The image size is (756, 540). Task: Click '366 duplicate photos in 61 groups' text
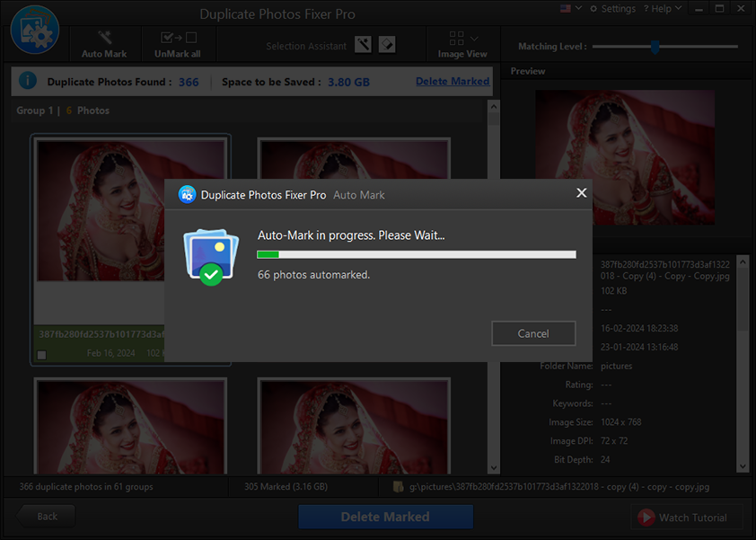[86, 486]
